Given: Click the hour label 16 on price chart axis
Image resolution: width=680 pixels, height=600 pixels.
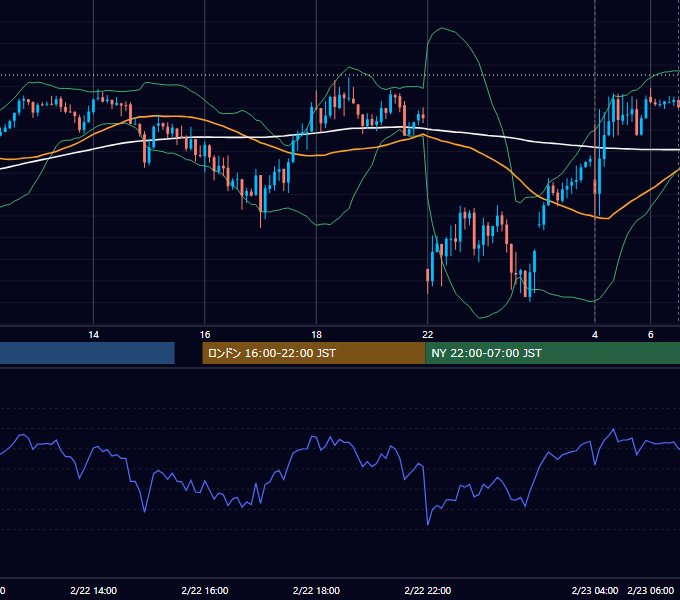Looking at the screenshot, I should coord(205,335).
